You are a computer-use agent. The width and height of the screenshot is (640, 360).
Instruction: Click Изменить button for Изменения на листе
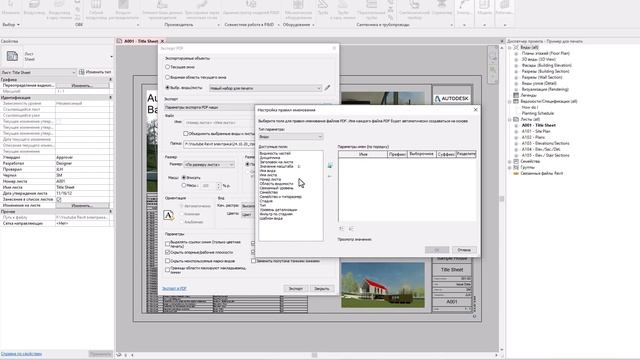(x=82, y=206)
